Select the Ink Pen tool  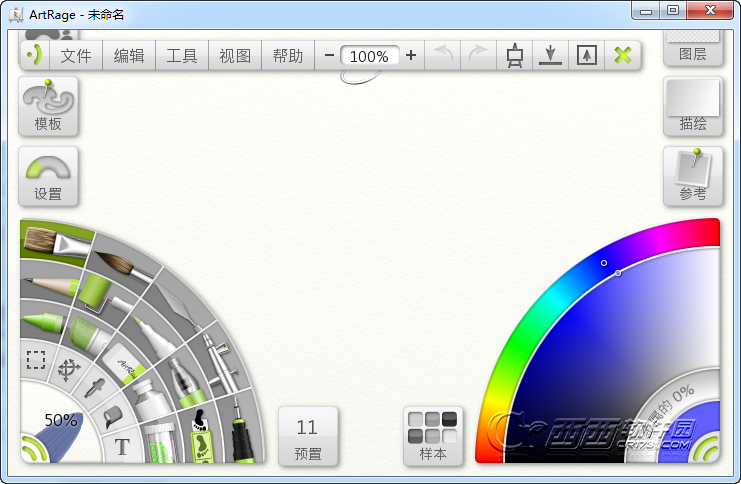242,432
